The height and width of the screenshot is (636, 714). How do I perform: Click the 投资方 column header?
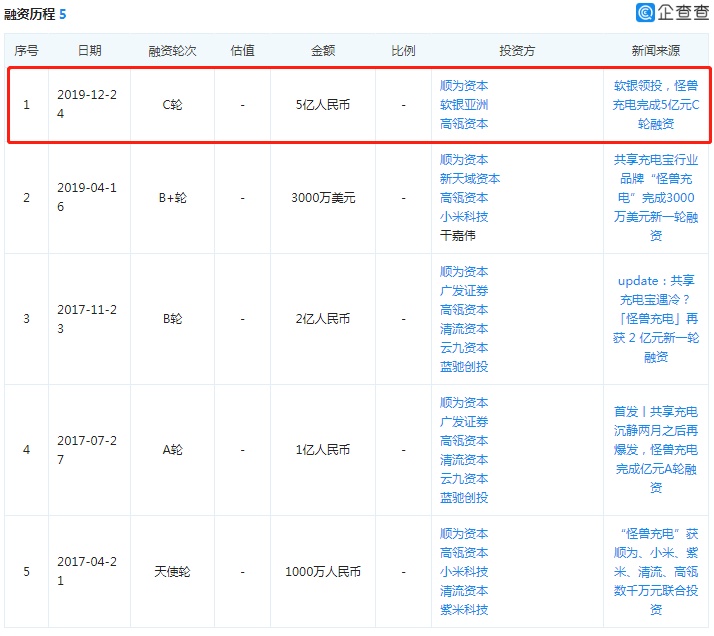[x=517, y=51]
